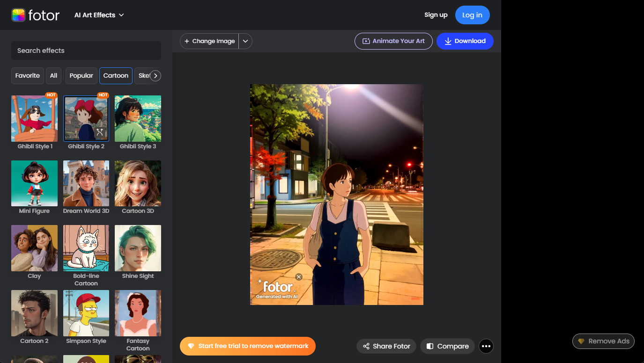
Task: Select the Cartoon category tab
Action: [x=116, y=76]
